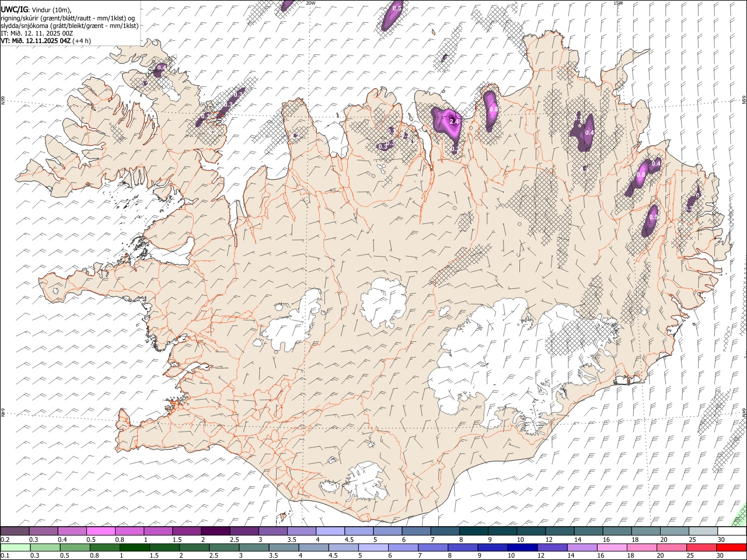This screenshot has width=747, height=560.
Task: Click the 3 swatch in the purple snow legend
Action: click(272, 531)
